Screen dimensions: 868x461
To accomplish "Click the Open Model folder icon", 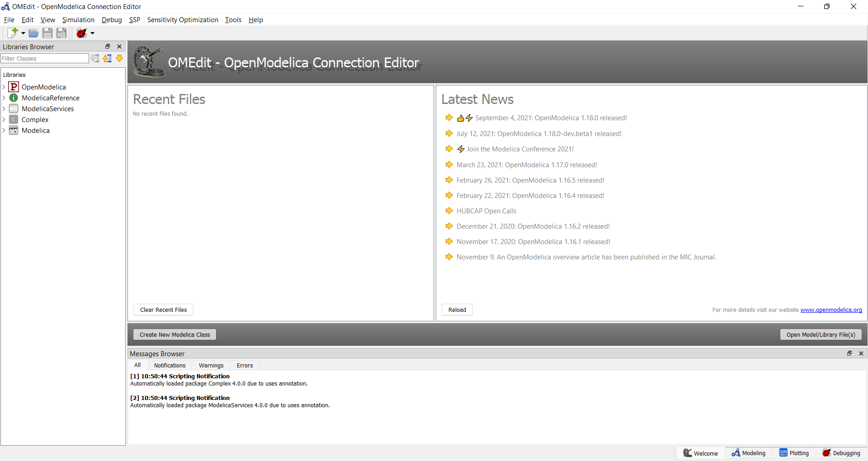I will (33, 33).
